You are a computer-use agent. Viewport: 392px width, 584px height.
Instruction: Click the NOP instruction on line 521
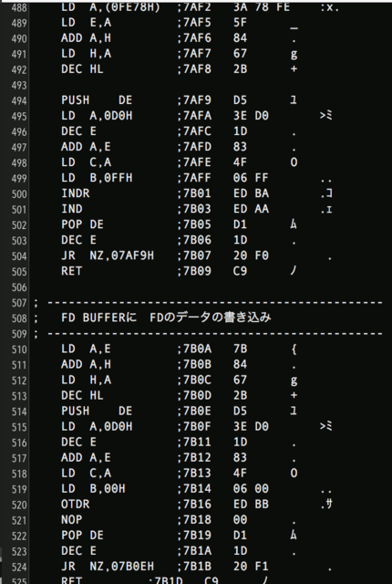(x=72, y=519)
